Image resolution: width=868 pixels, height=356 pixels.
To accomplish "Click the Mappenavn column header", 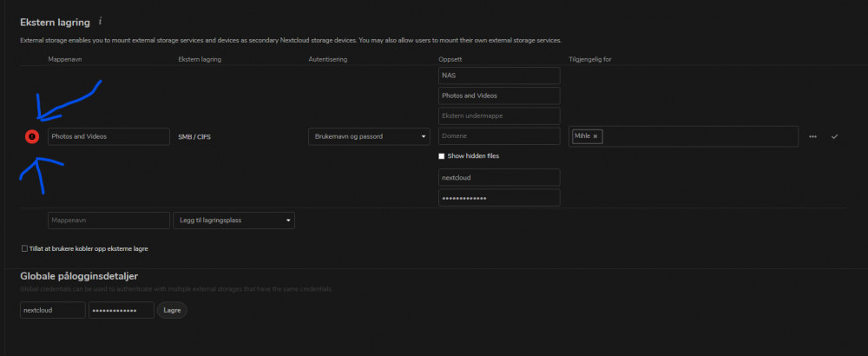I will 65,59.
